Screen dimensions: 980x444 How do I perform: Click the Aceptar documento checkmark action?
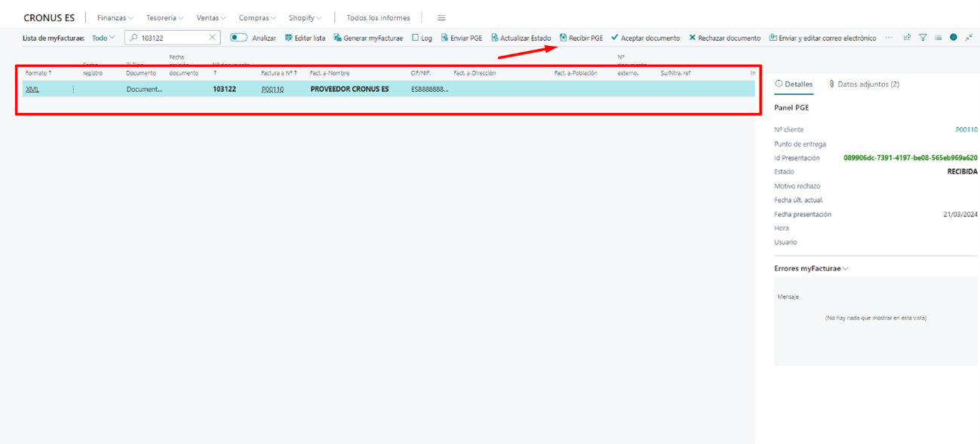pyautogui.click(x=645, y=38)
